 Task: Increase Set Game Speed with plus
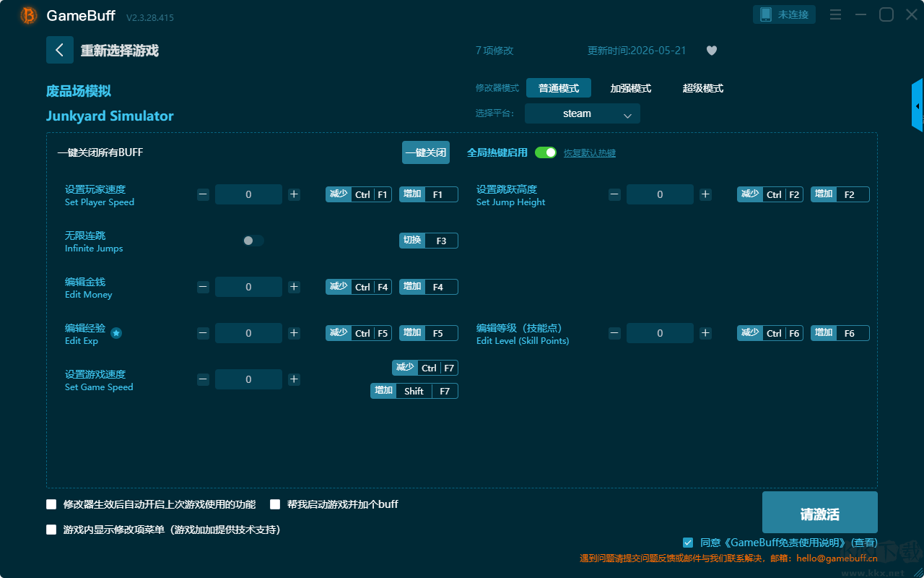coord(294,379)
